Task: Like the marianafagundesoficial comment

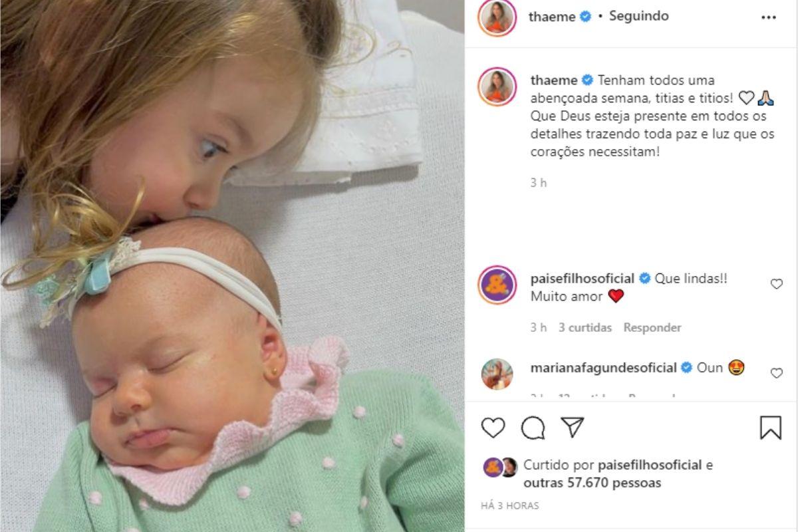Action: [x=776, y=373]
